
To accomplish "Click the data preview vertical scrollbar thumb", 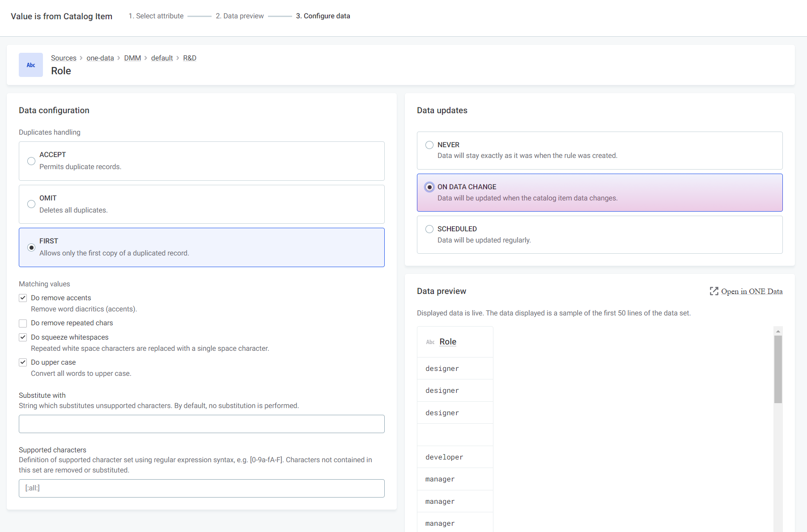I will pos(778,369).
